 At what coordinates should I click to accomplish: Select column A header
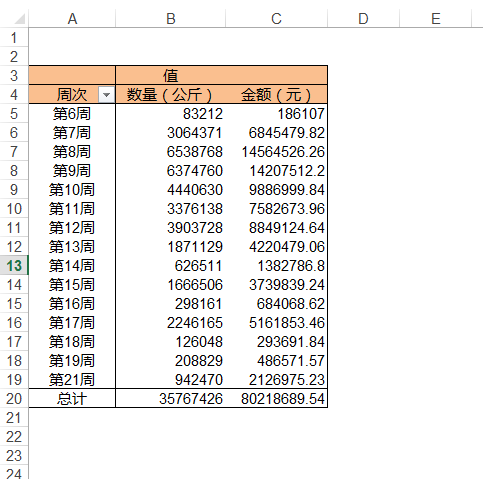point(72,19)
